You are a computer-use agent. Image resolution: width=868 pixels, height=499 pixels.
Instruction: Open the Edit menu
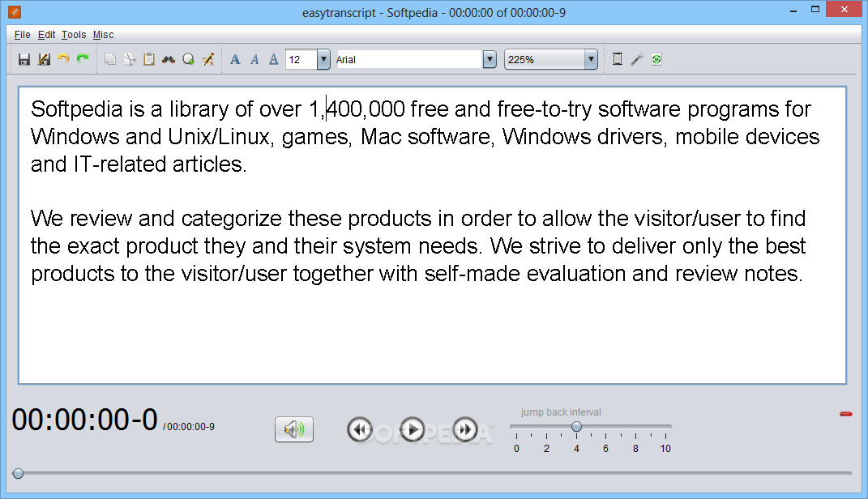pyautogui.click(x=46, y=35)
